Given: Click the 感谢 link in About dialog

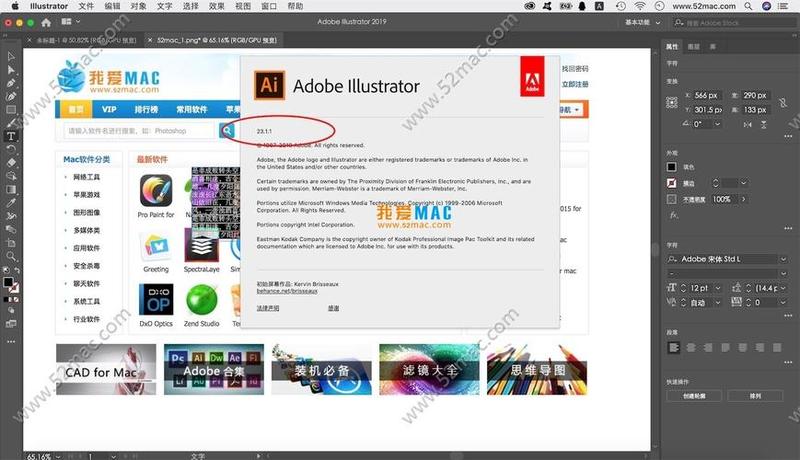Looking at the screenshot, I should [x=333, y=308].
